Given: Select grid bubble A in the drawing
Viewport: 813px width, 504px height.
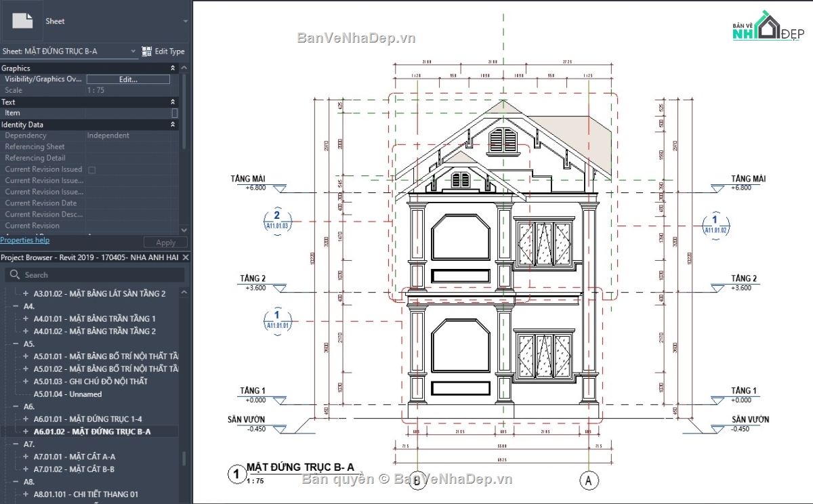Looking at the screenshot, I should [589, 481].
